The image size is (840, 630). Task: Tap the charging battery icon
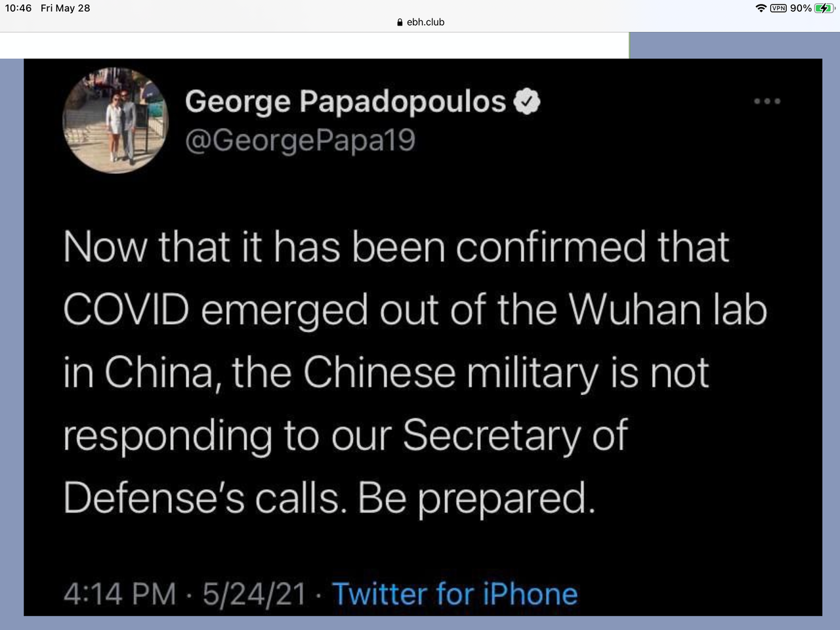click(x=824, y=9)
